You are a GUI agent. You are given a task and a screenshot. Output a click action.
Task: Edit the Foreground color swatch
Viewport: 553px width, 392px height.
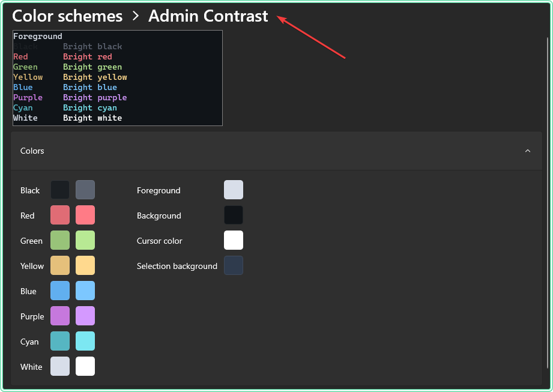[233, 190]
